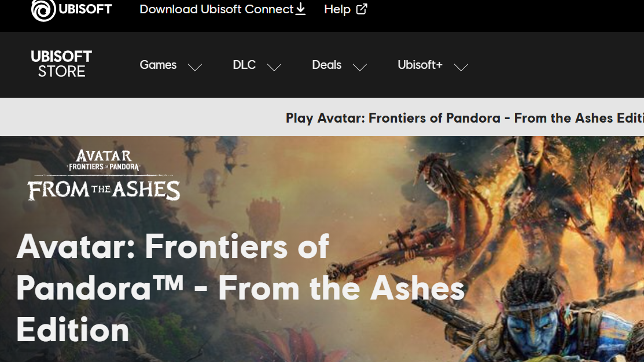This screenshot has width=644, height=362.
Task: Click the UBISOFT wordmark in top bar
Action: coord(86,9)
